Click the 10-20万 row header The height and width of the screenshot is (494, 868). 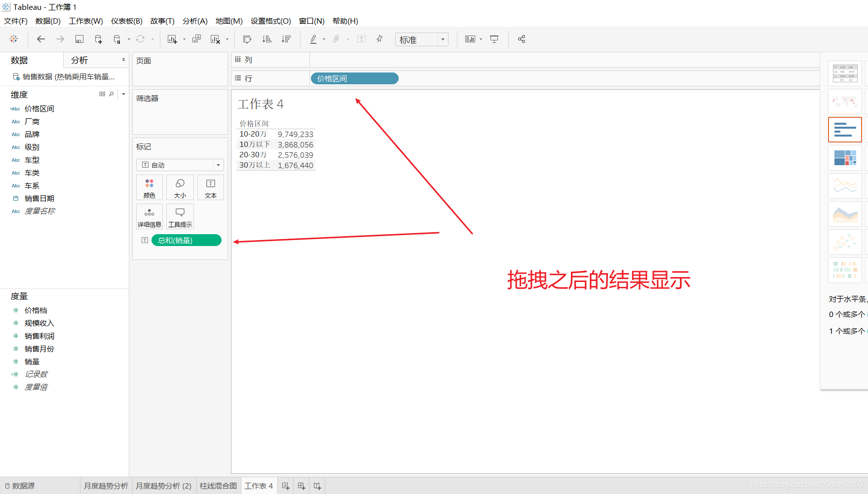tap(253, 134)
